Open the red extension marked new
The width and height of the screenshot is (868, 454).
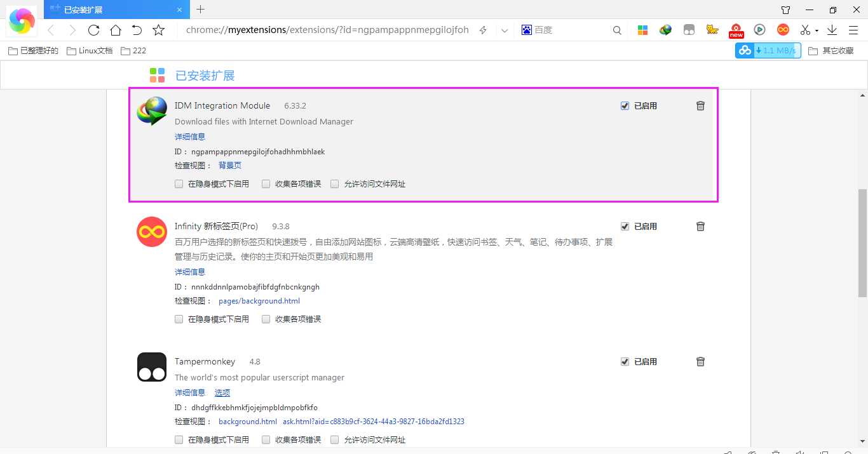point(736,30)
